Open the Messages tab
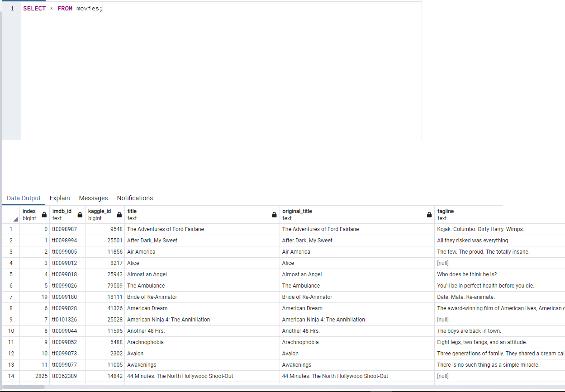This screenshot has height=392, width=565. tap(93, 198)
